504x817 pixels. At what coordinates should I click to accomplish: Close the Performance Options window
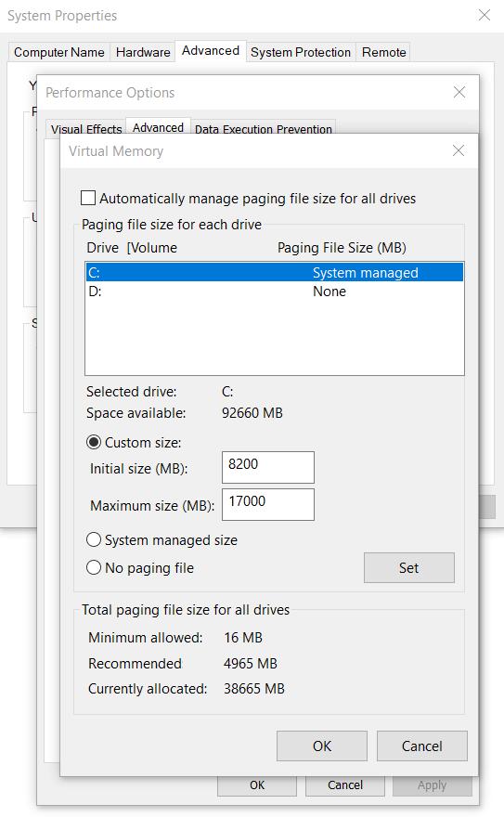pyautogui.click(x=459, y=92)
